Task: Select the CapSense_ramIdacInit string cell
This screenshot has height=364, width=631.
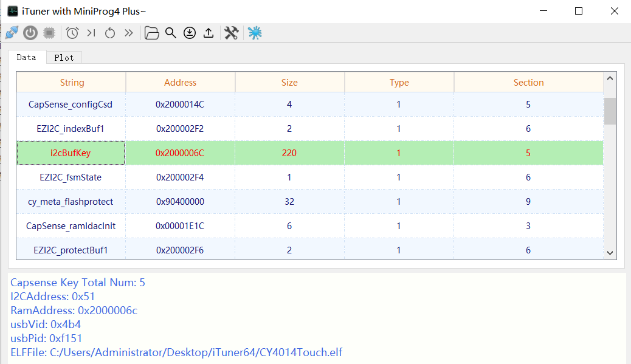Action: [x=71, y=226]
